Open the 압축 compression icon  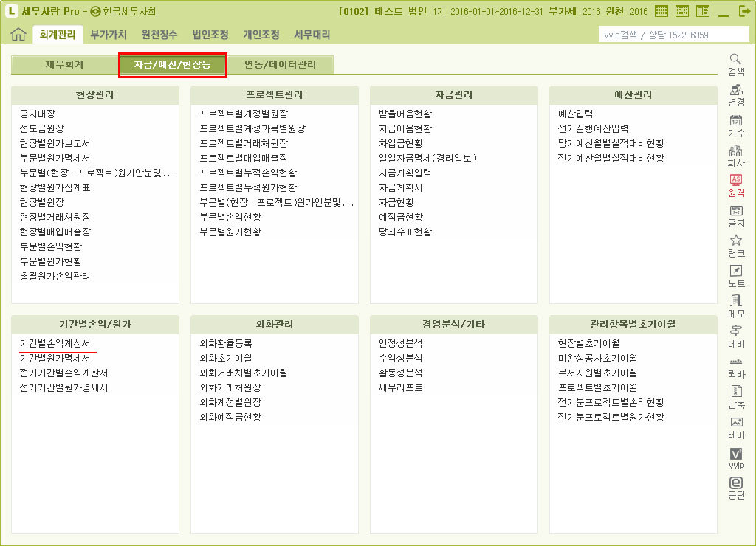tap(736, 398)
